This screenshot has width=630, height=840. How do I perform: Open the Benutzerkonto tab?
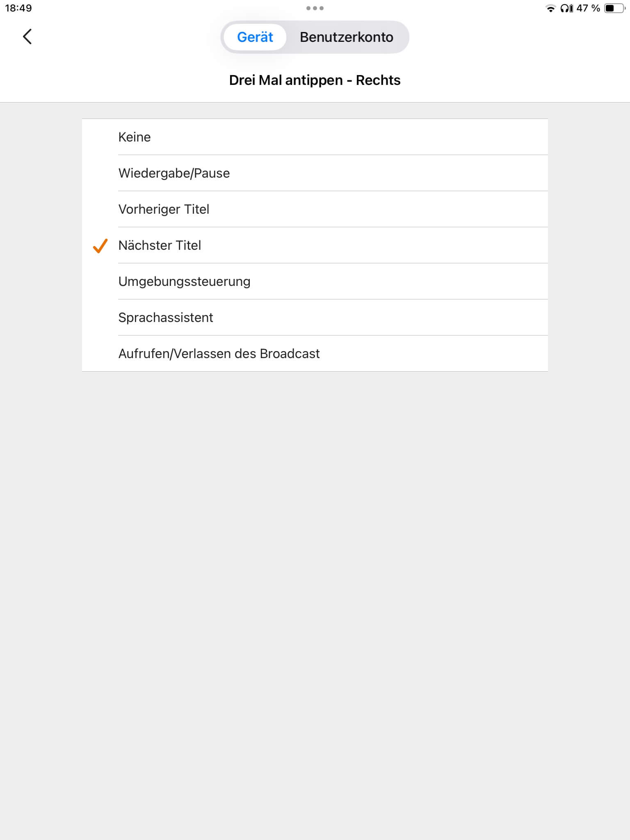(x=346, y=37)
